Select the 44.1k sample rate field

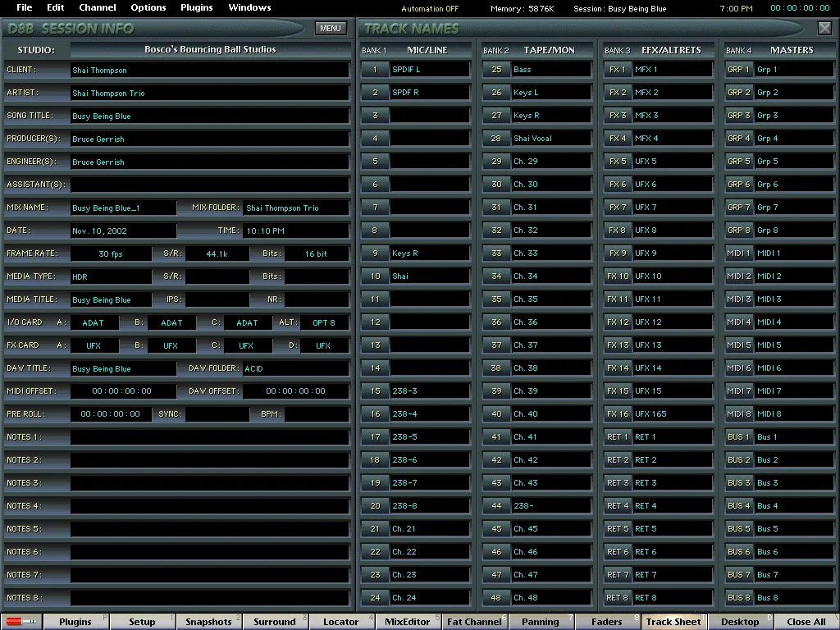[217, 254]
